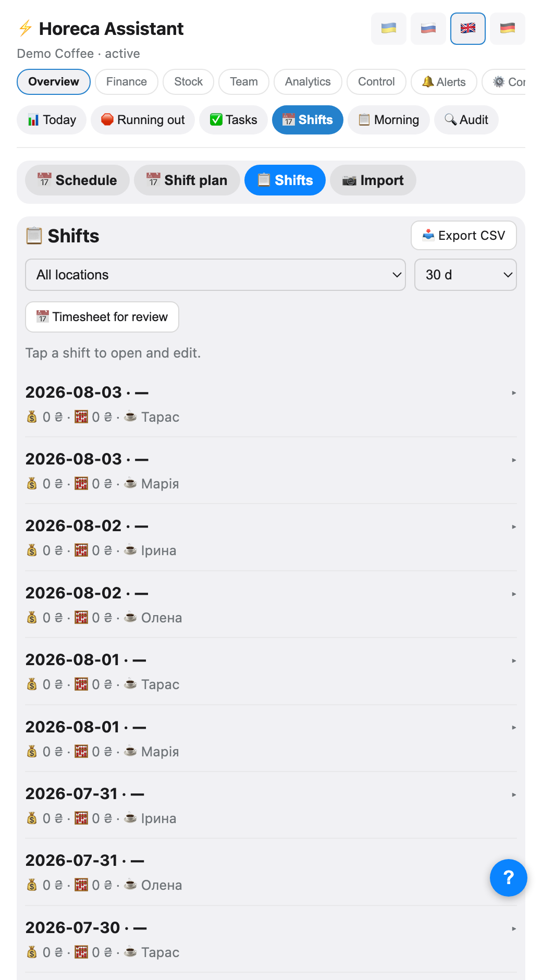This screenshot has width=542, height=980.
Task: Open the Alerts bell tab
Action: pyautogui.click(x=444, y=82)
